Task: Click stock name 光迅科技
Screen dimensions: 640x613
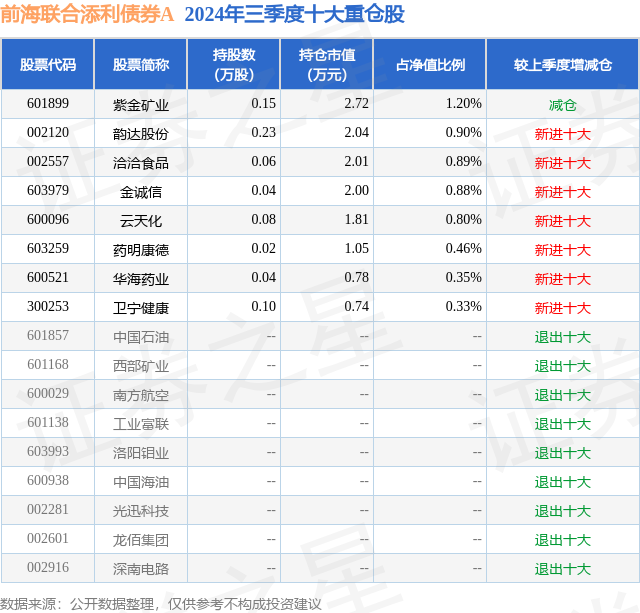Action: coord(141,511)
